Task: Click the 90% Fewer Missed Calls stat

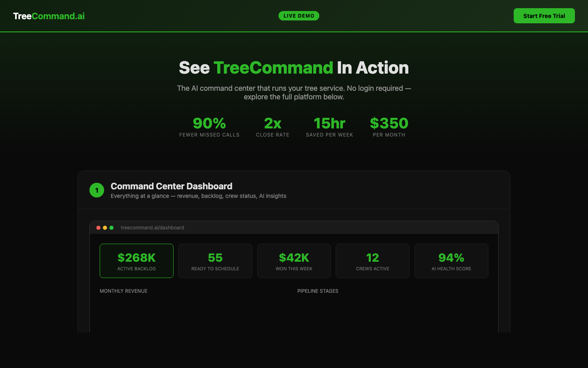Action: point(209,127)
